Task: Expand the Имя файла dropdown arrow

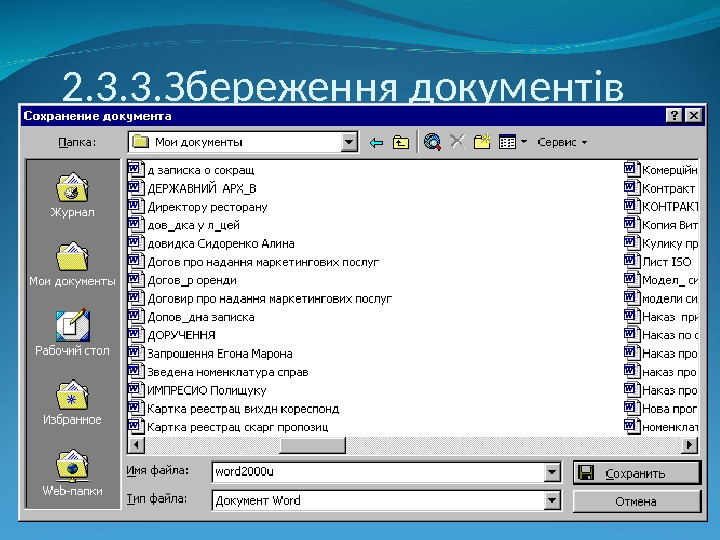Action: click(x=552, y=472)
